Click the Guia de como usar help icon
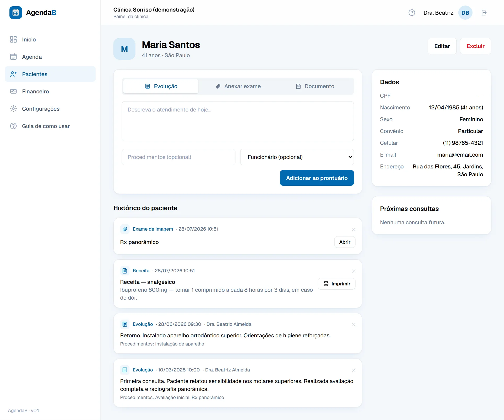This screenshot has width=504, height=420. (x=13, y=126)
